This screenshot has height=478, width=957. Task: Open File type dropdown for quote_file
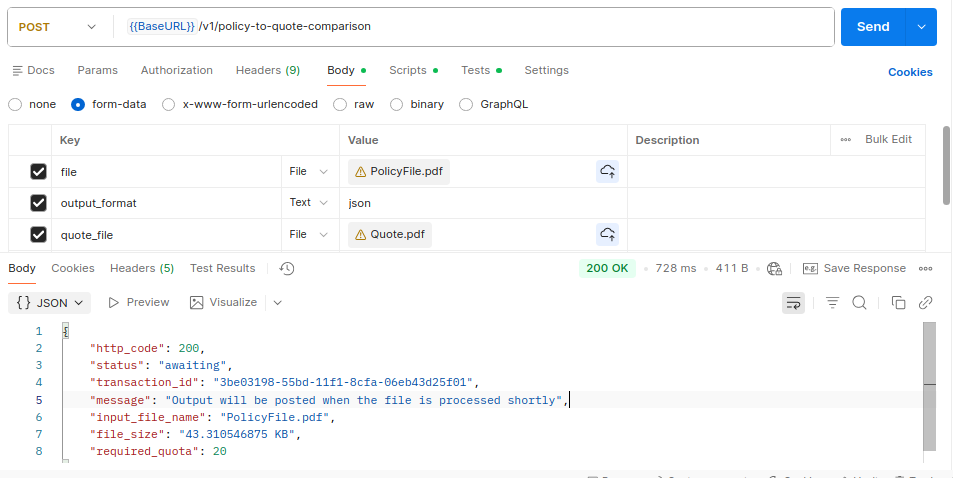click(x=309, y=234)
